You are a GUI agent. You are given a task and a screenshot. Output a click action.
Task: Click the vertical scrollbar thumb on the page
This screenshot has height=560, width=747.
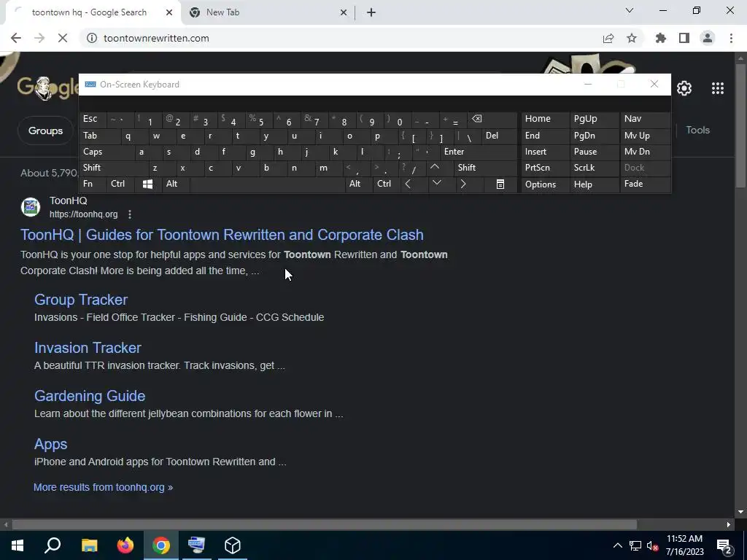(x=740, y=124)
